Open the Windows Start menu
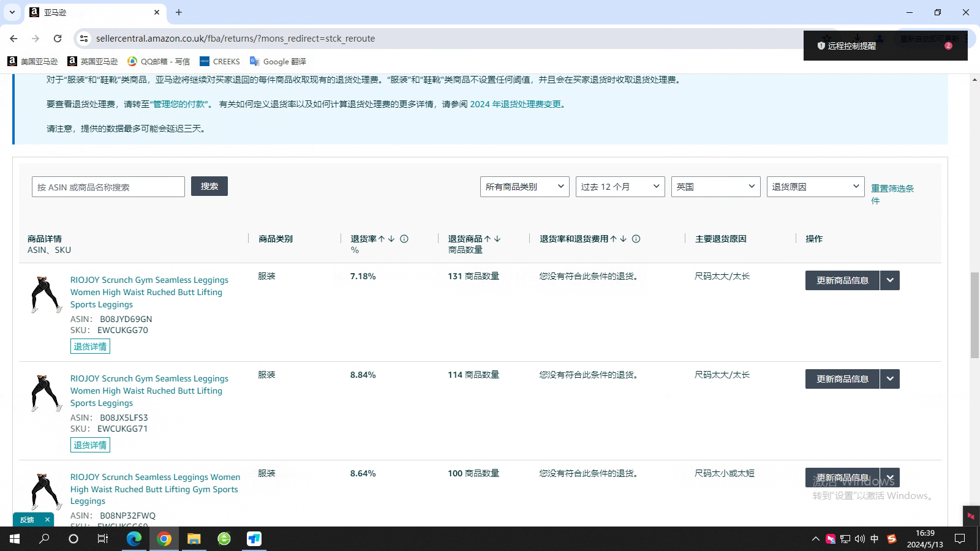980x551 pixels. tap(14, 539)
